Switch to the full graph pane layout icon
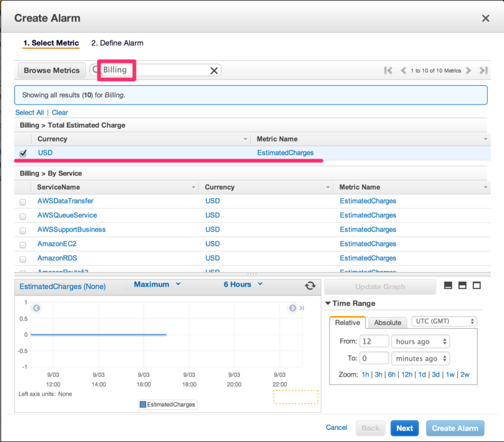Screen dimensions: 504x442 coord(477,285)
